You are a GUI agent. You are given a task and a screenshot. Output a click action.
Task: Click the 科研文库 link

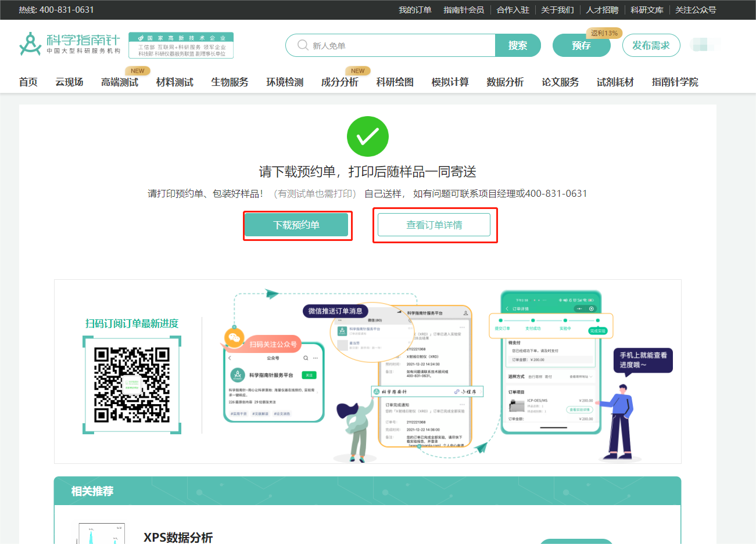[647, 9]
